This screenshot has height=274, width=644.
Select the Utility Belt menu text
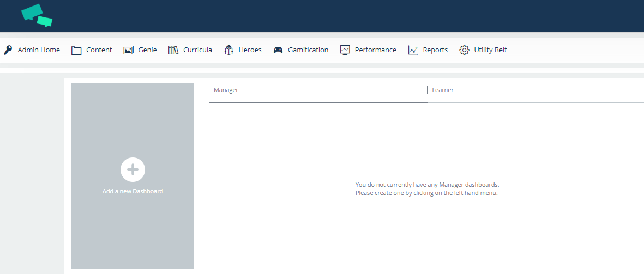[490, 50]
